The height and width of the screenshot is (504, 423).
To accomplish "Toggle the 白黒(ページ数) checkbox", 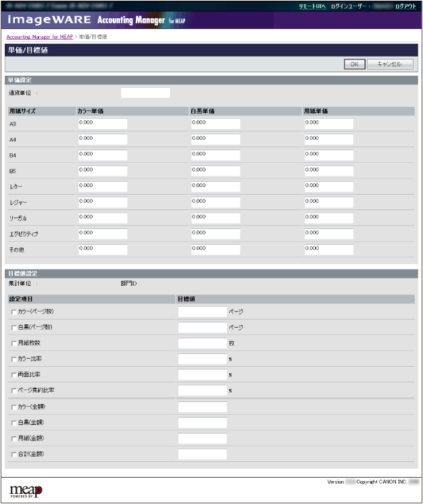I will point(14,328).
